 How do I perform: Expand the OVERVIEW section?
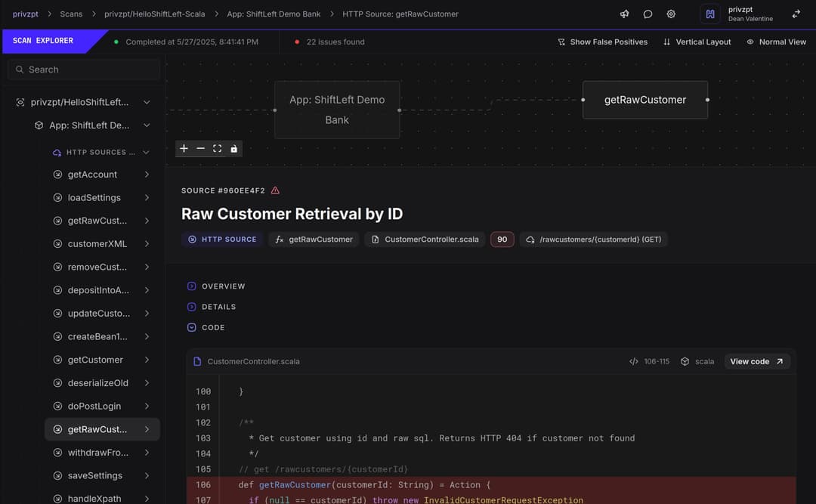click(x=217, y=286)
